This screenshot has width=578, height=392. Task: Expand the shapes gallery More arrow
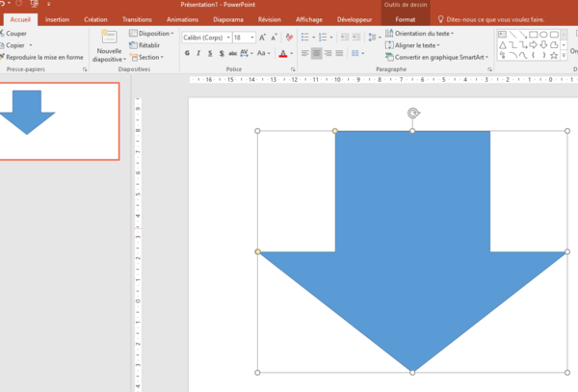click(564, 55)
